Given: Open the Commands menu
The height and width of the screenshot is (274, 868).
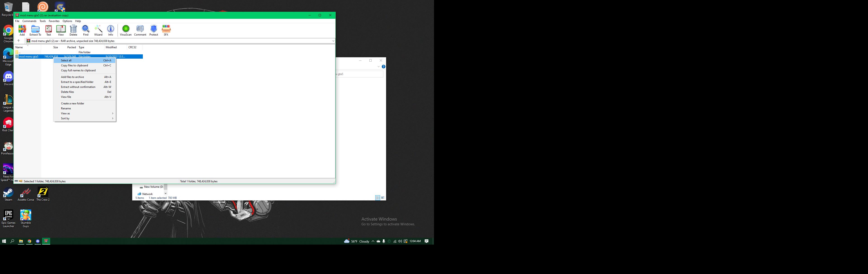Looking at the screenshot, I should [29, 21].
